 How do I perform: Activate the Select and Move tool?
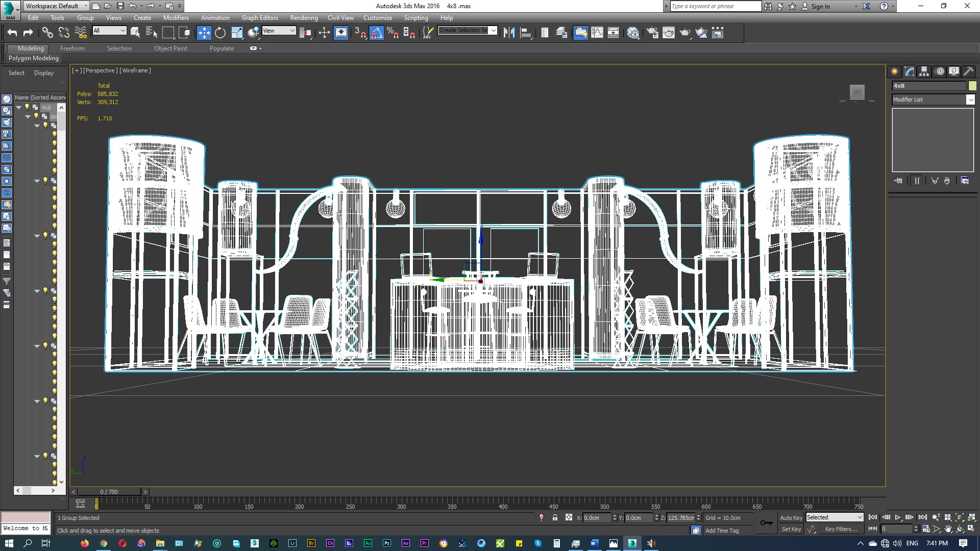click(x=204, y=33)
